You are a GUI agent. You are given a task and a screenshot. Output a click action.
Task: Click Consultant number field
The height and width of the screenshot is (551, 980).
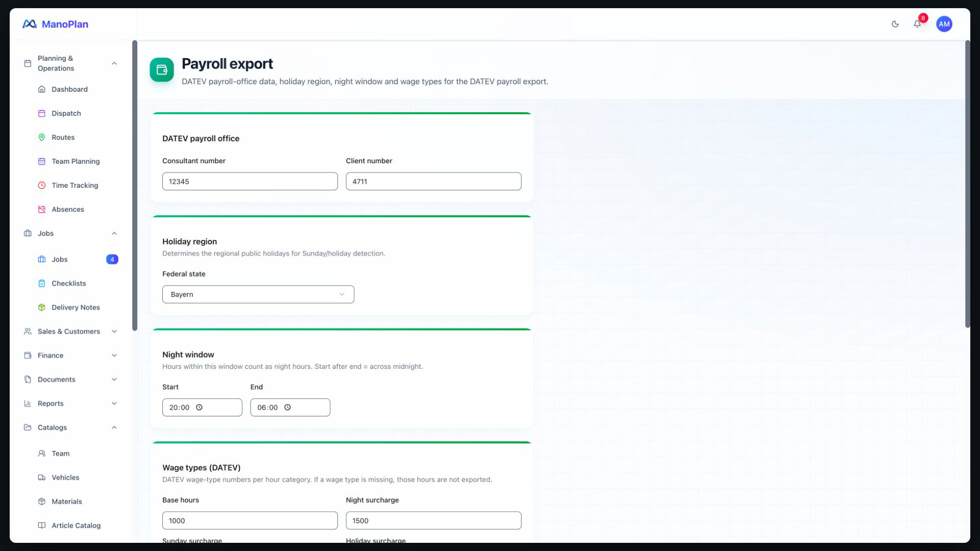pos(250,181)
